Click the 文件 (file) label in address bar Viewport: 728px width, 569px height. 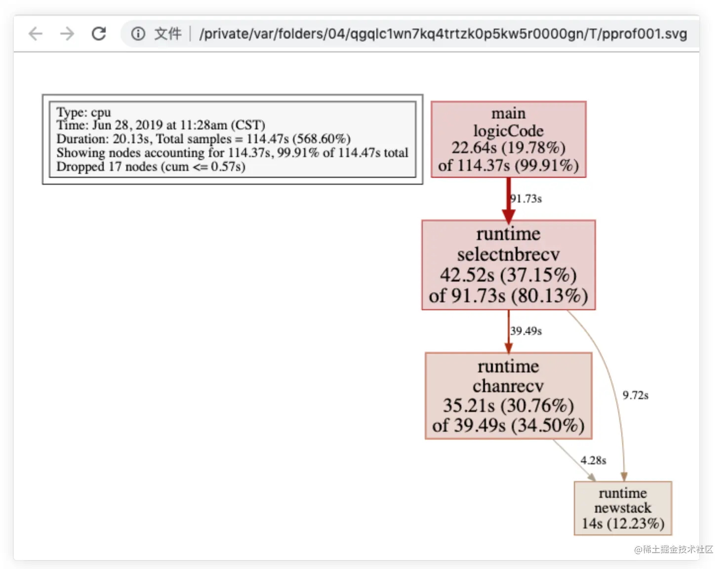click(168, 34)
